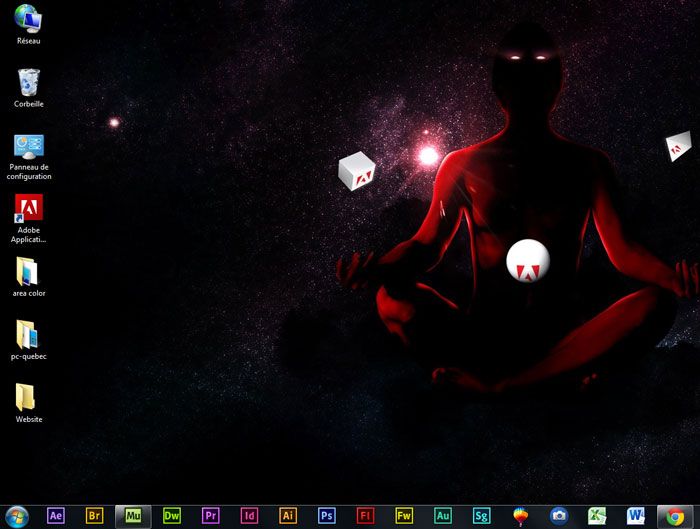Open Photoshop via the Ps icon

pos(326,516)
